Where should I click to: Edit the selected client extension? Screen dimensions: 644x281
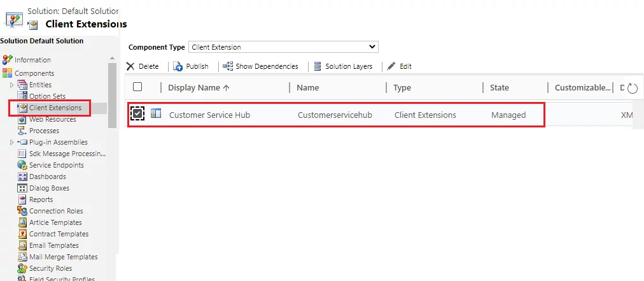[399, 66]
